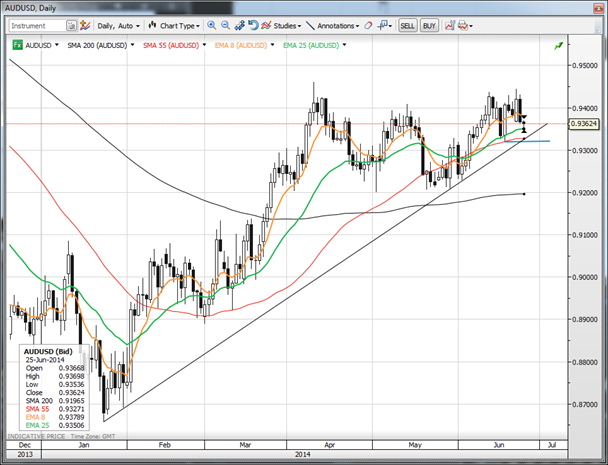Click the zoom out magnifier icon

225,24
